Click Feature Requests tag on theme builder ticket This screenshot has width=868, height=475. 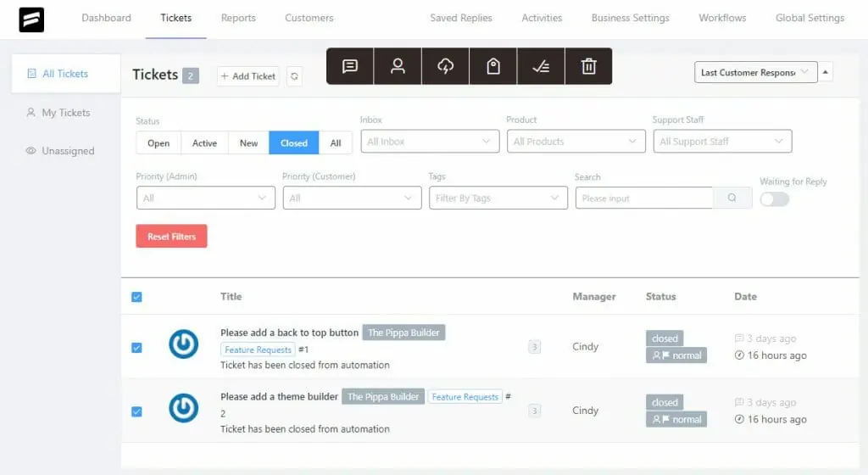click(x=465, y=397)
